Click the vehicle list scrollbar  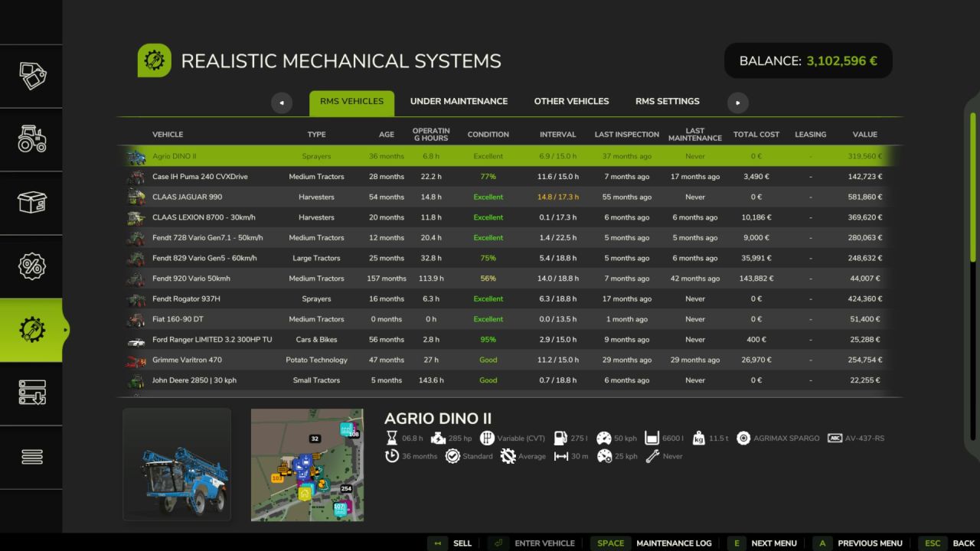(x=973, y=187)
